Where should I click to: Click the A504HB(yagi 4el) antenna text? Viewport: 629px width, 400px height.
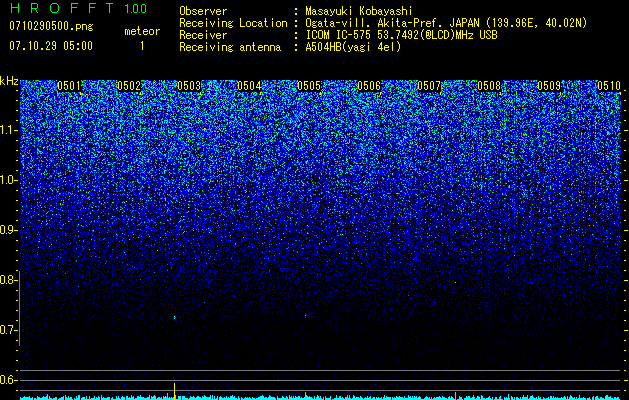coord(353,47)
